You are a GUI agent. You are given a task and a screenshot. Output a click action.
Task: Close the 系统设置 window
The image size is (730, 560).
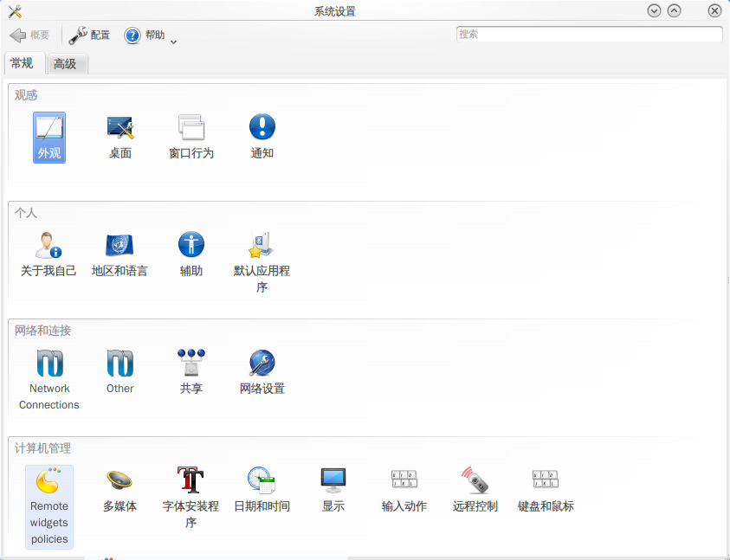click(714, 10)
